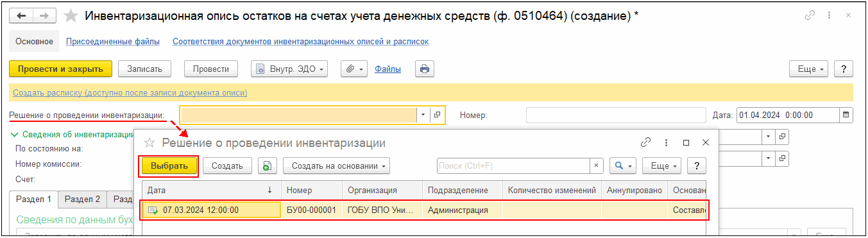
Task: Click Решение о проведении инвентаризации input field
Action: (298, 115)
